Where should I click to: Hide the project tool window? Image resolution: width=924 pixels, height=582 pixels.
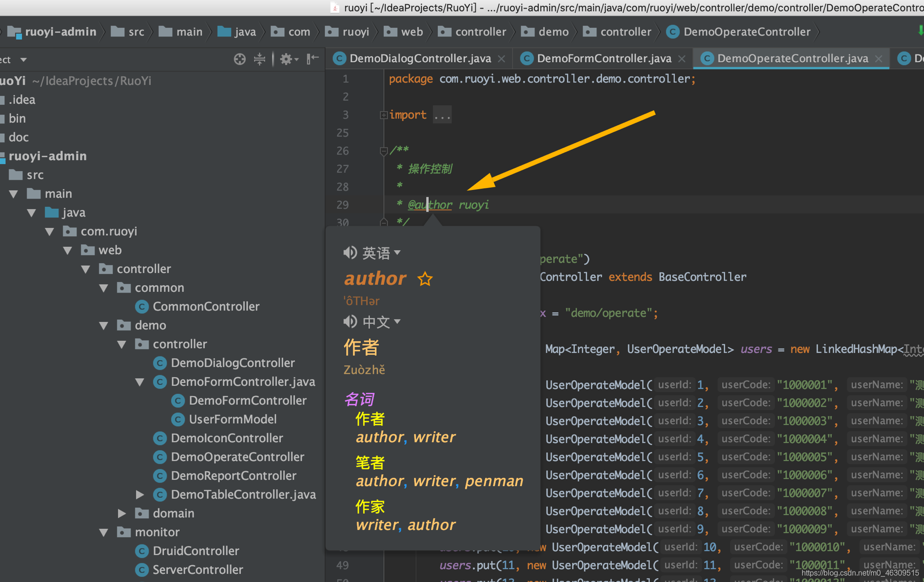pyautogui.click(x=313, y=59)
